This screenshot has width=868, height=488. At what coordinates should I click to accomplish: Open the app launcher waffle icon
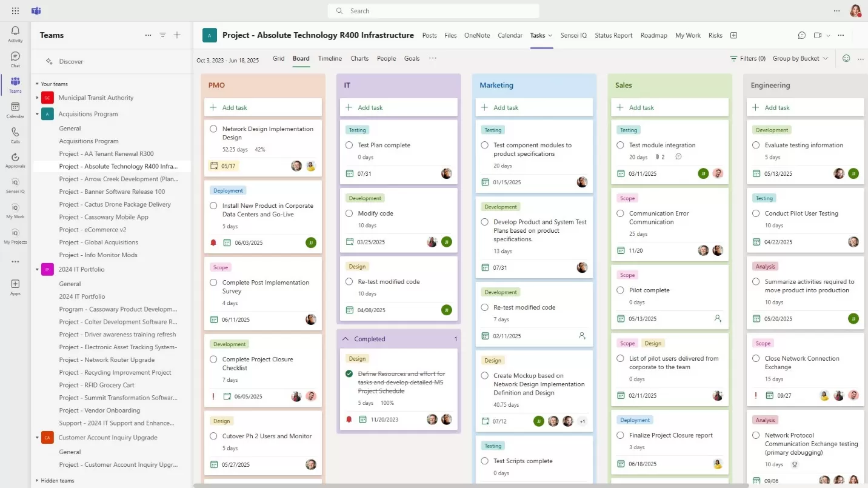point(15,11)
